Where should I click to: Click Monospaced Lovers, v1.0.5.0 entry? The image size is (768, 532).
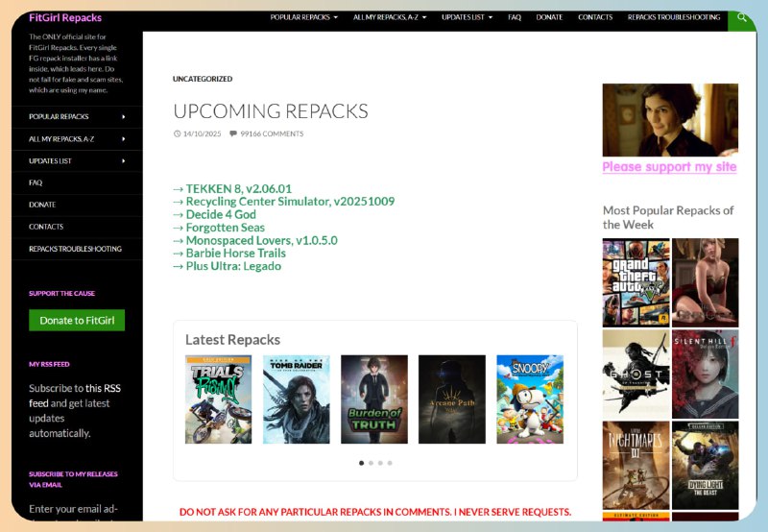261,240
